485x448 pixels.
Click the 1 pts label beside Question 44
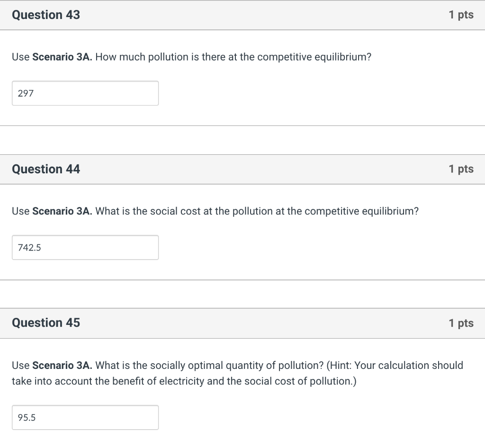pyautogui.click(x=461, y=169)
